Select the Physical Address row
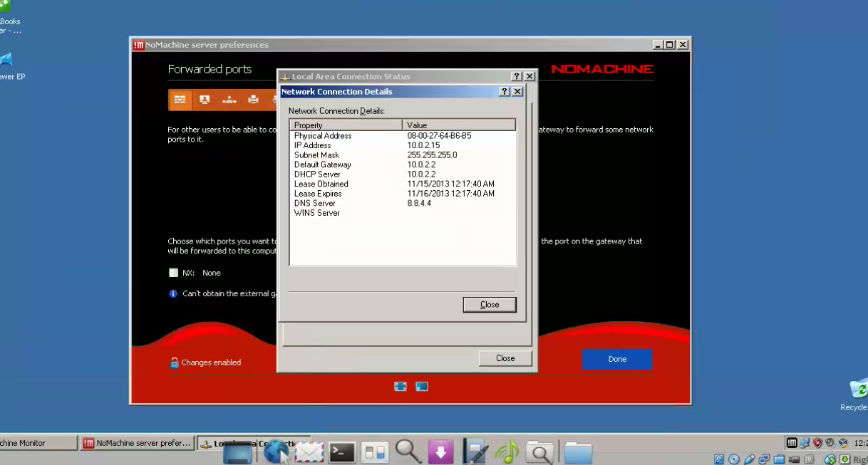 [403, 135]
